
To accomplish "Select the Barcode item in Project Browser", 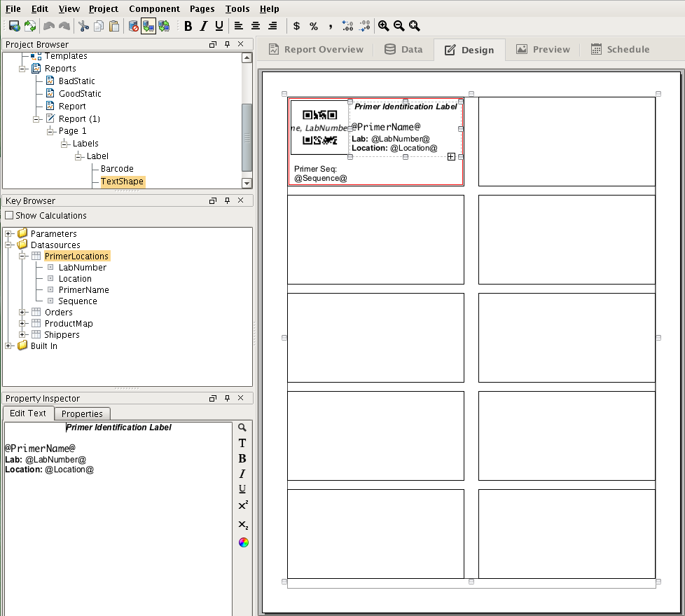I will (117, 169).
